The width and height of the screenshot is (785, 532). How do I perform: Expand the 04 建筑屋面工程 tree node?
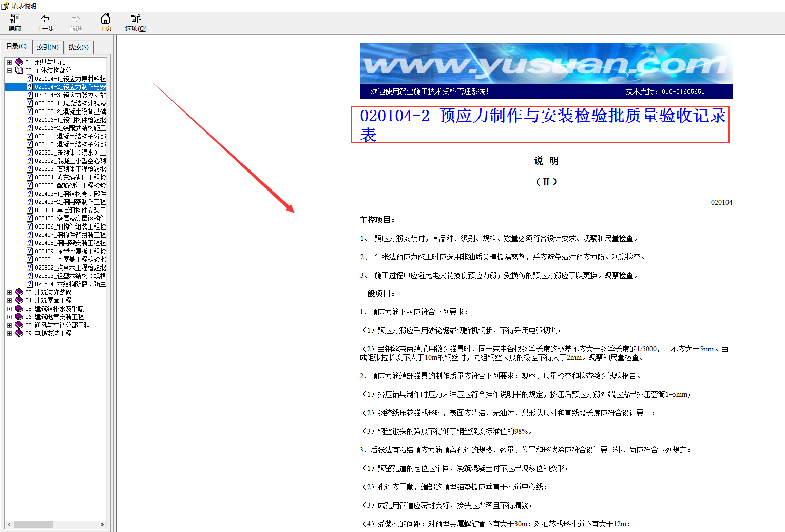(x=9, y=300)
